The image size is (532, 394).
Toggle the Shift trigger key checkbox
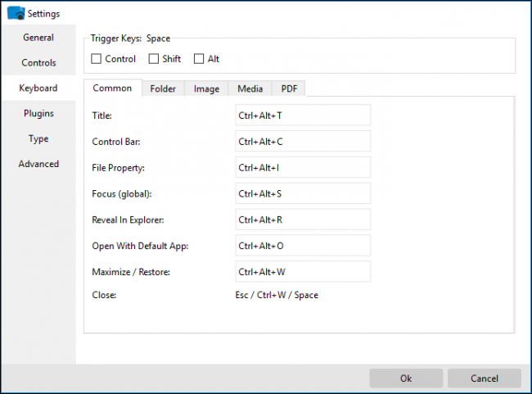(153, 59)
